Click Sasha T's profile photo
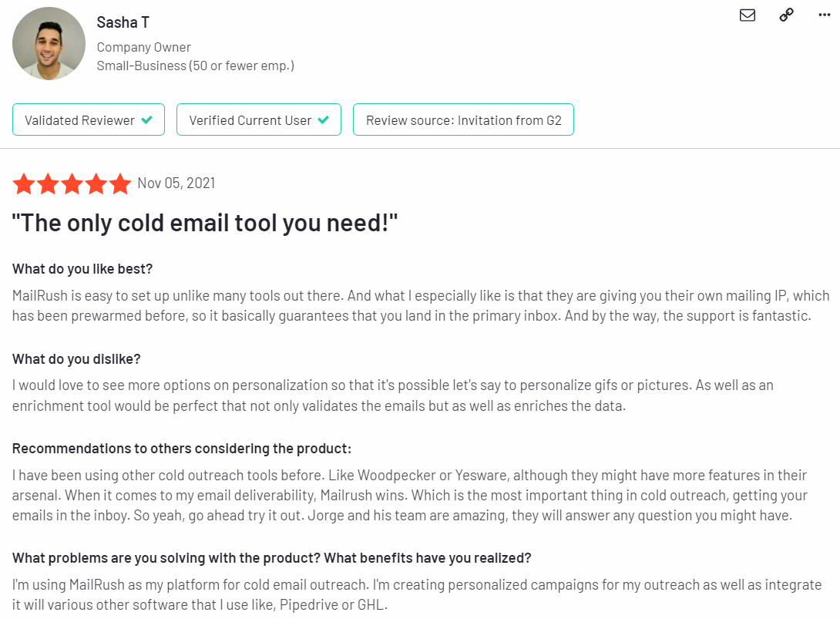The width and height of the screenshot is (840, 619). click(x=49, y=43)
